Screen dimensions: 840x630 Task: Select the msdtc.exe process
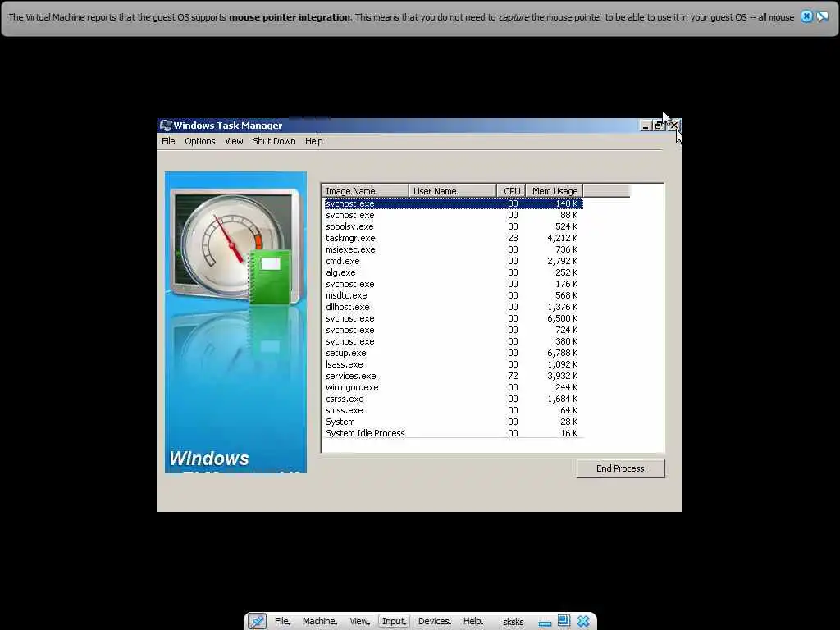point(453,295)
